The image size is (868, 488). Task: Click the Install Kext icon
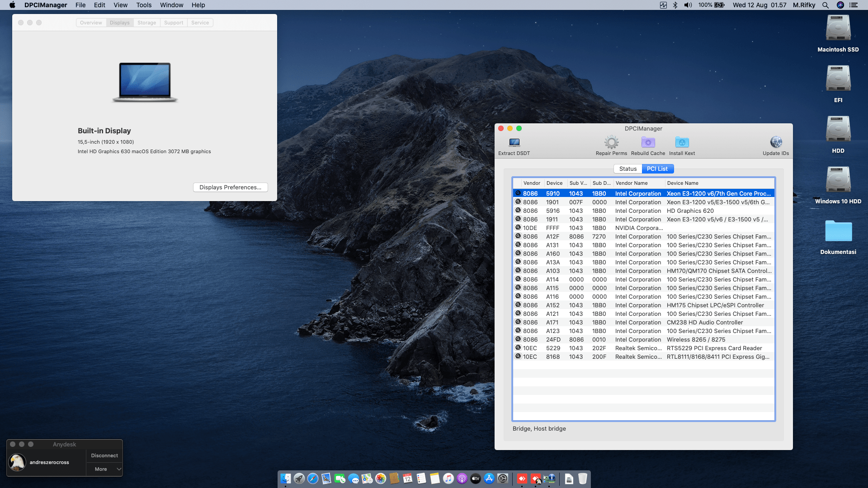682,143
